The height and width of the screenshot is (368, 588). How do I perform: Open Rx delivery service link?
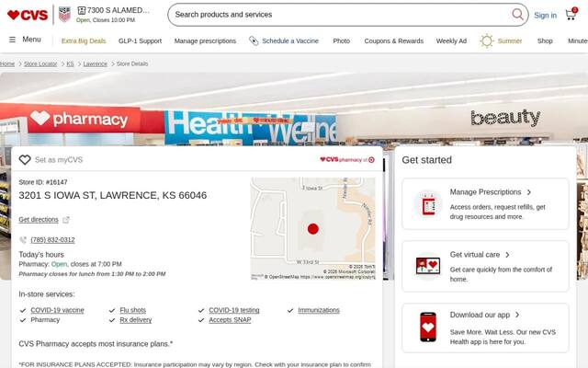(x=136, y=320)
